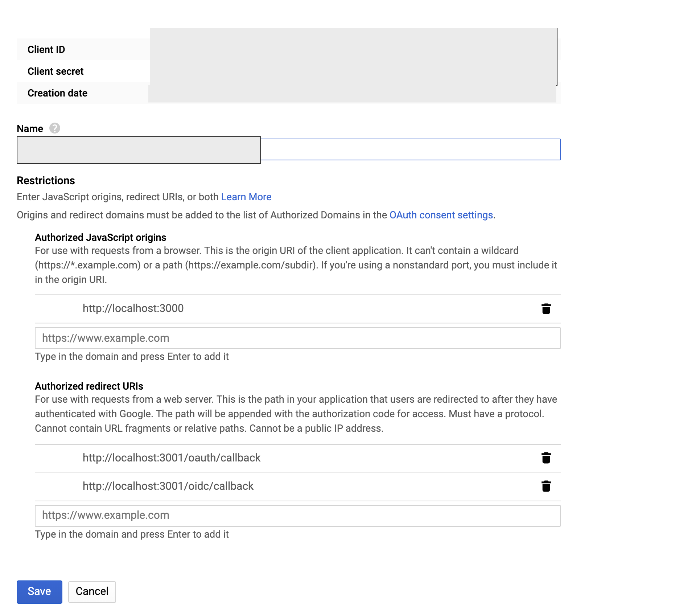This screenshot has height=616, width=700.
Task: Focus the Name text field
Action: [410, 149]
